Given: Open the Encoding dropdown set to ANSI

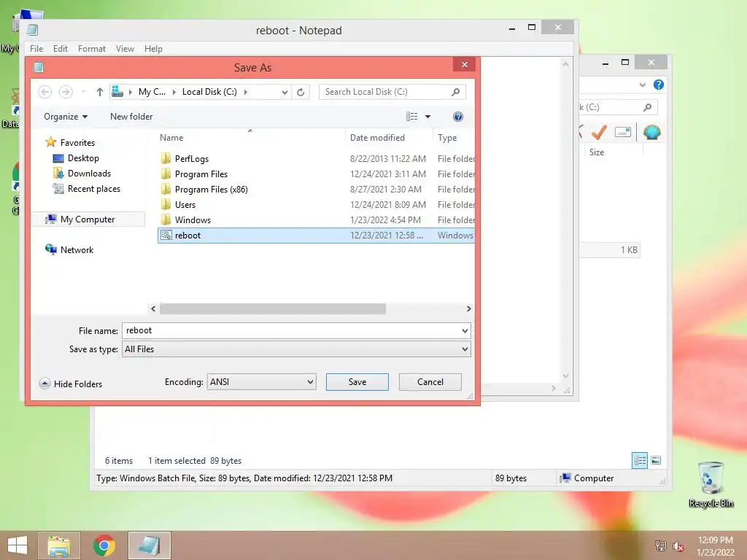Looking at the screenshot, I should tap(262, 382).
